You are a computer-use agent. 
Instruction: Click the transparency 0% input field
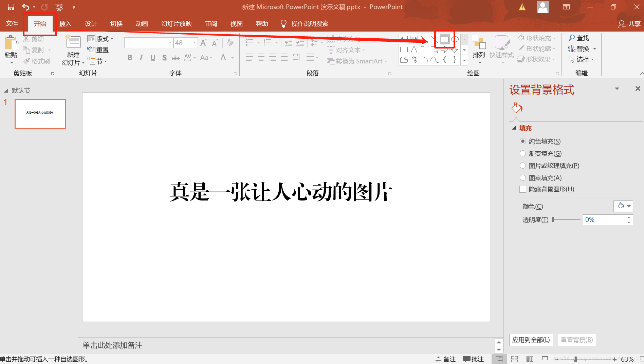click(605, 219)
